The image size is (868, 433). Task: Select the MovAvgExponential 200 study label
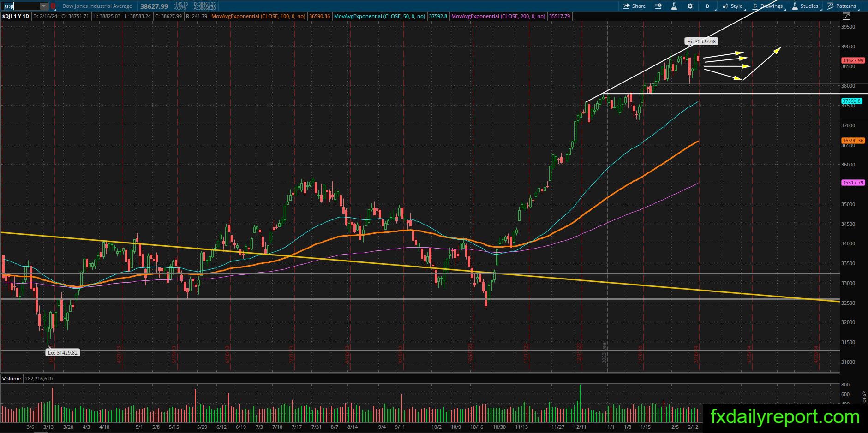pyautogui.click(x=498, y=16)
